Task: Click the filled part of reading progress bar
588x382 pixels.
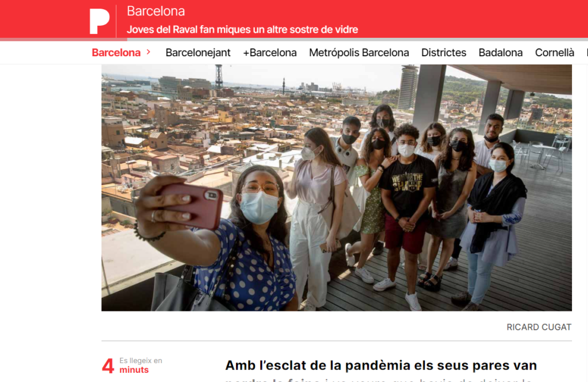Action: click(63, 40)
